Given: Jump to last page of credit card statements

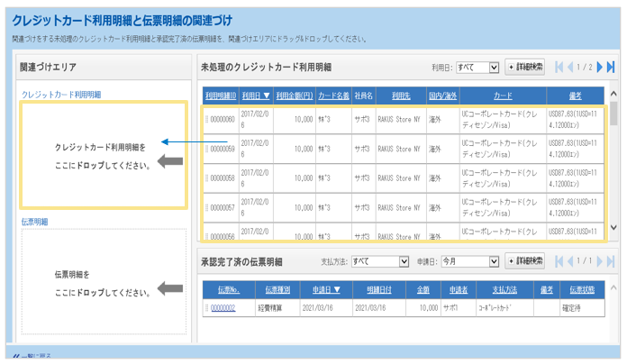Looking at the screenshot, I should pos(612,68).
